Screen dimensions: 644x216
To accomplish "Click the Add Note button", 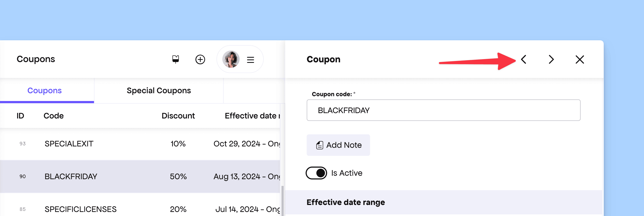I will 338,145.
